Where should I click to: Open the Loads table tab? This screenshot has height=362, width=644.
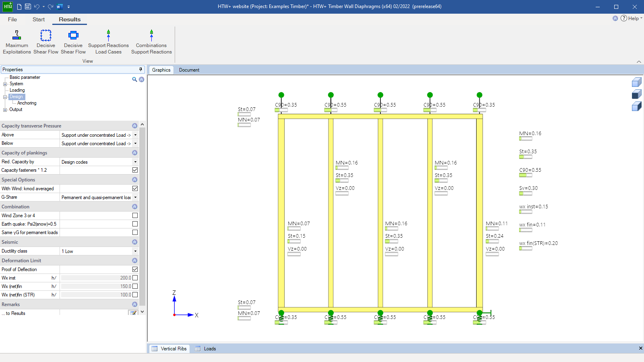206,349
